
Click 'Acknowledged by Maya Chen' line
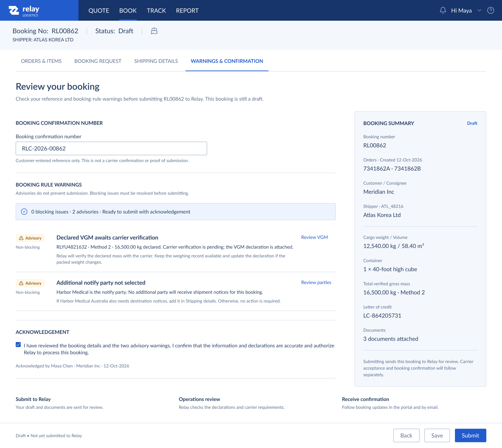(x=72, y=366)
